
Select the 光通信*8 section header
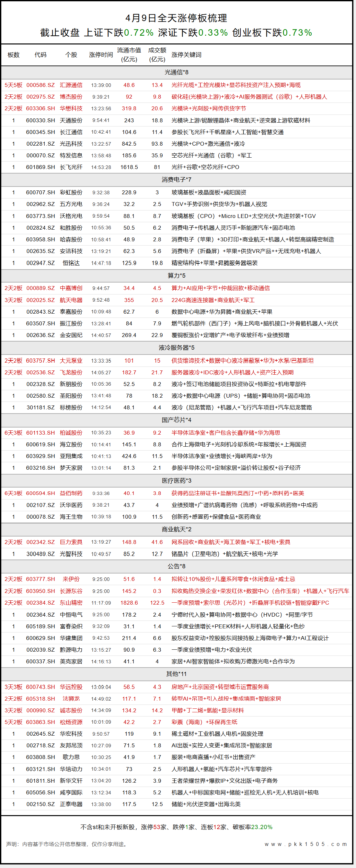coord(176,72)
